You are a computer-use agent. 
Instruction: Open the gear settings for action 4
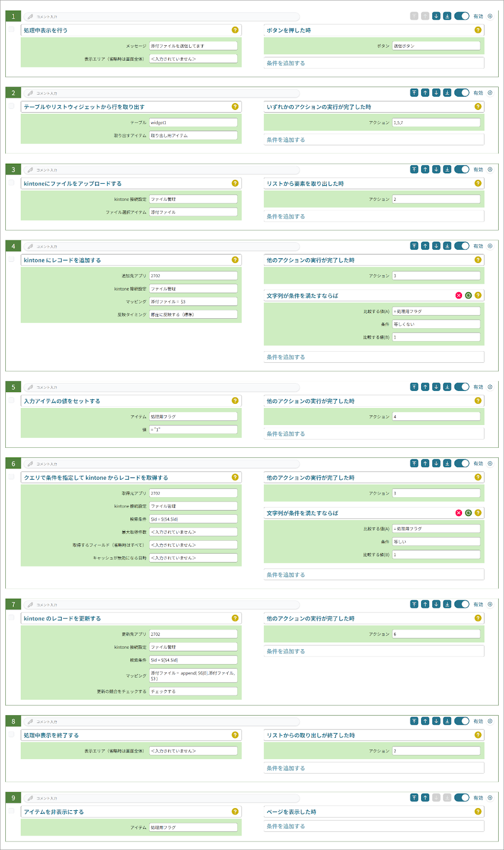click(x=490, y=246)
